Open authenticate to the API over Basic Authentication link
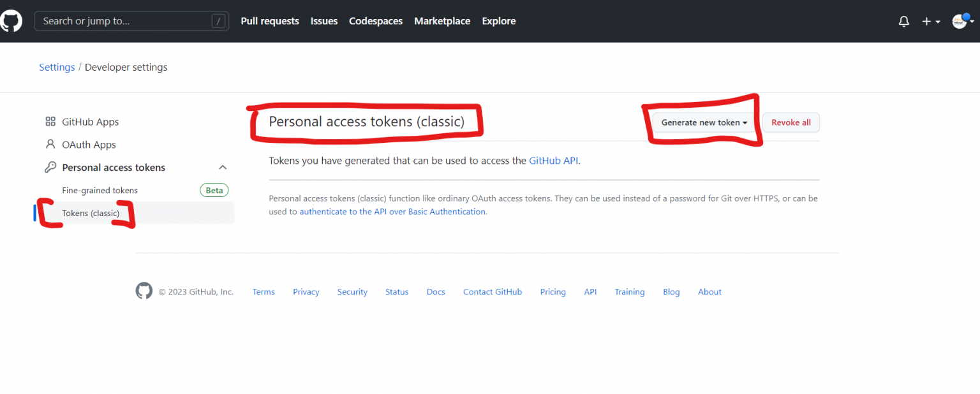This screenshot has height=394, width=980. (392, 212)
